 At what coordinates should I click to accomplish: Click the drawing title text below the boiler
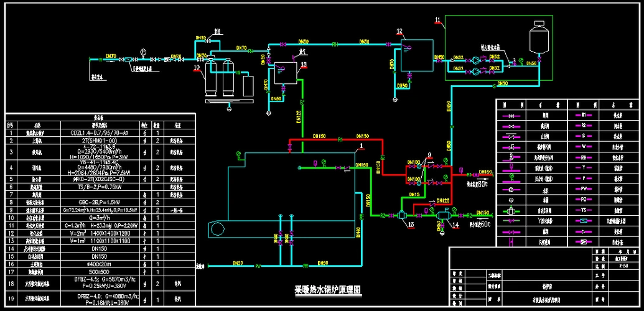[x=327, y=290]
